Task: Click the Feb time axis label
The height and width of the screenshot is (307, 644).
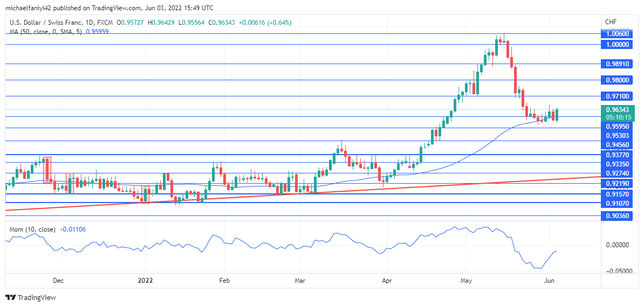Action: (x=224, y=281)
